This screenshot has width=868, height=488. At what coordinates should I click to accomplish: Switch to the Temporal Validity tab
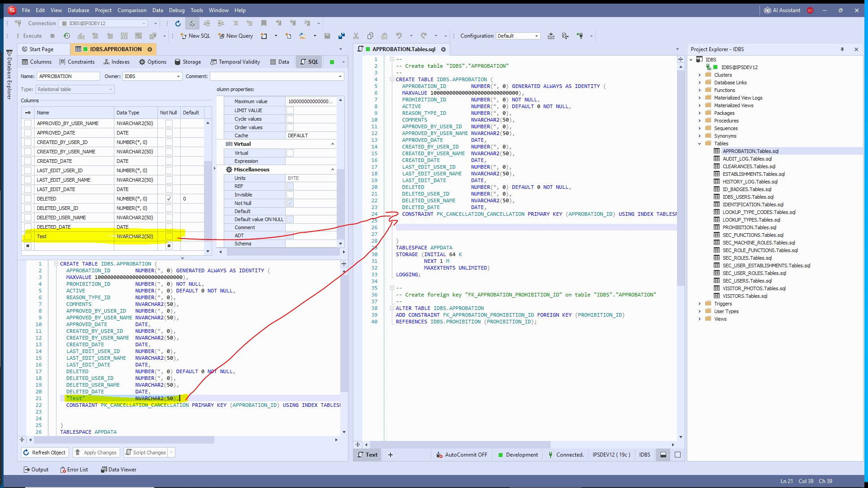pos(235,62)
